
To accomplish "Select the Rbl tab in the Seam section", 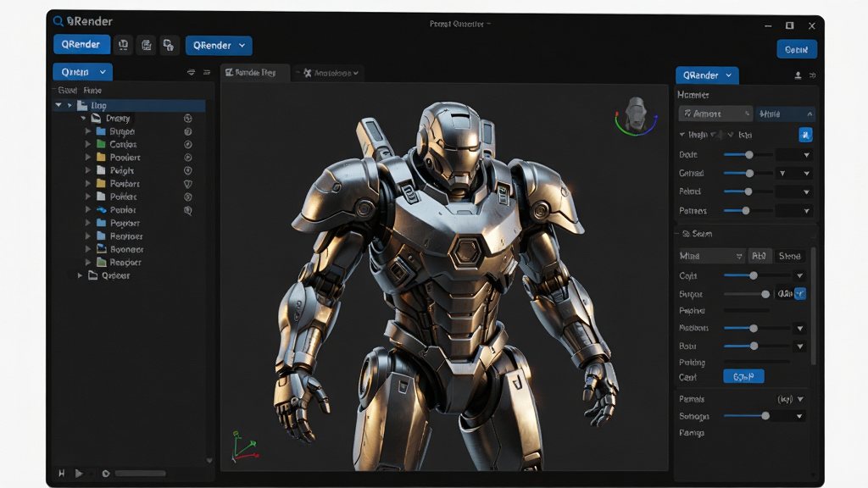I will [x=759, y=256].
